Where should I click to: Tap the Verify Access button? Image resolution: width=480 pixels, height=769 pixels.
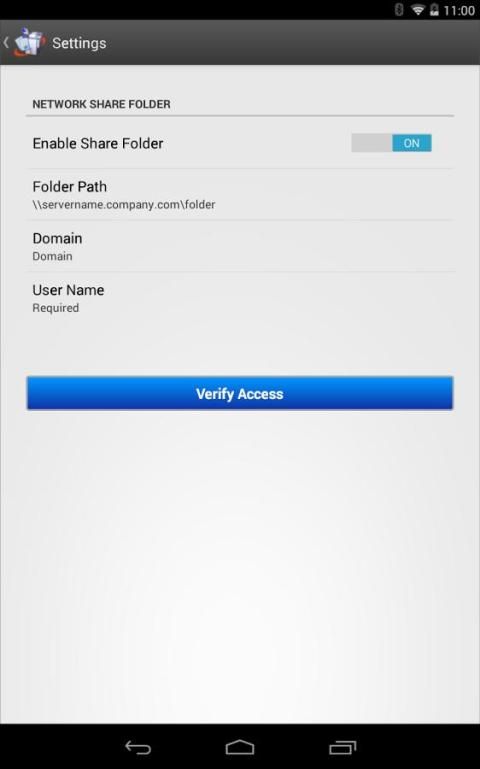pyautogui.click(x=240, y=393)
